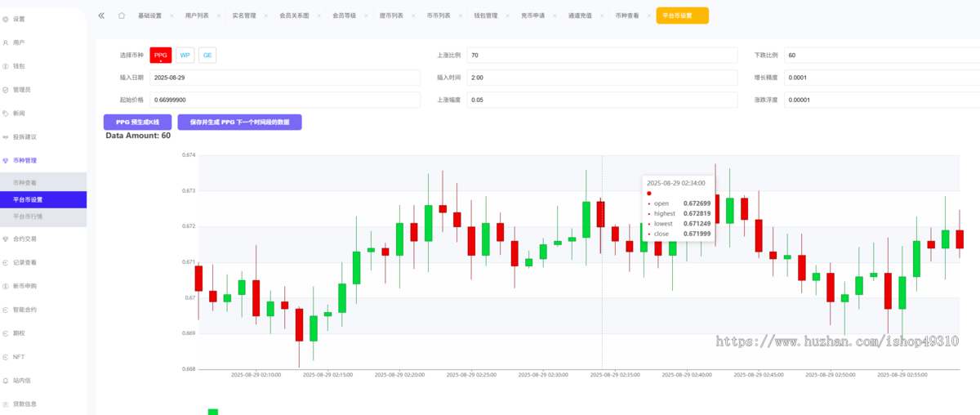The image size is (980, 415).
Task: Click the diamond icon beside 合约交易
Action: pyautogui.click(x=6, y=239)
